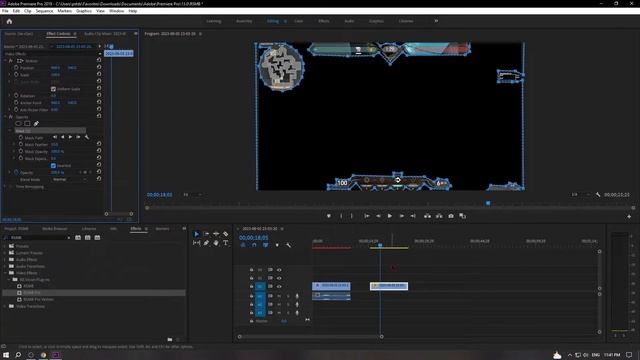The width and height of the screenshot is (640, 360).
Task: Create an ellipse mask under Opacity
Action: 18,123
